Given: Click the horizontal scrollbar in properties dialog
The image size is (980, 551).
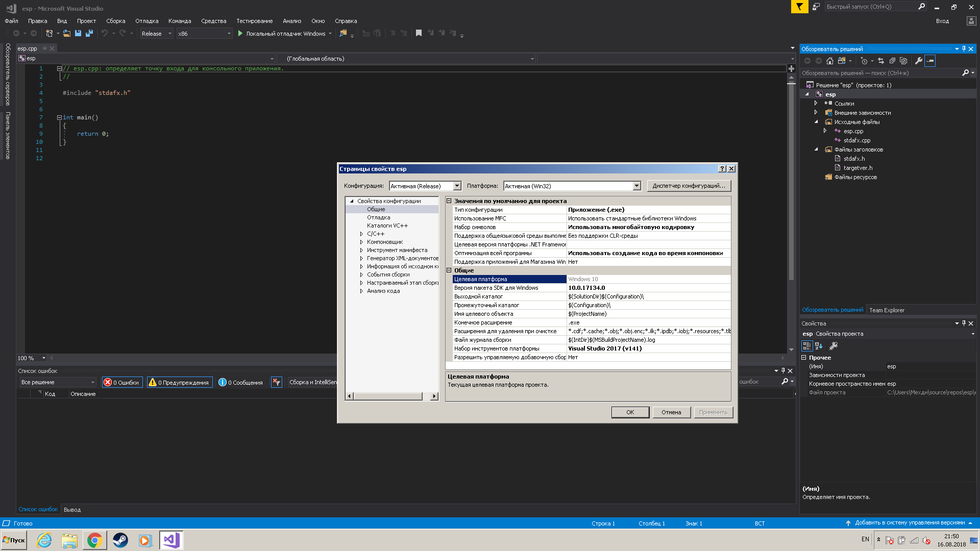Looking at the screenshot, I should tap(391, 396).
